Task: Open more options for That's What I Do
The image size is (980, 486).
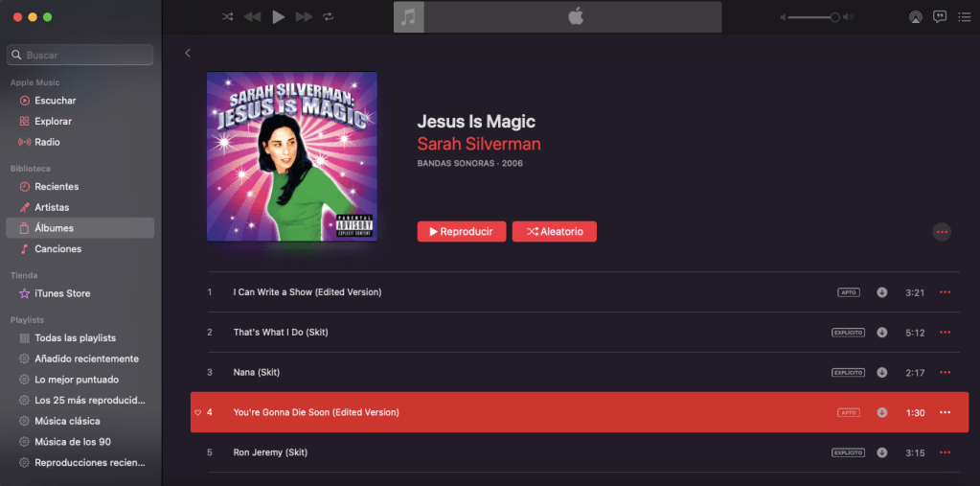Action: [945, 333]
